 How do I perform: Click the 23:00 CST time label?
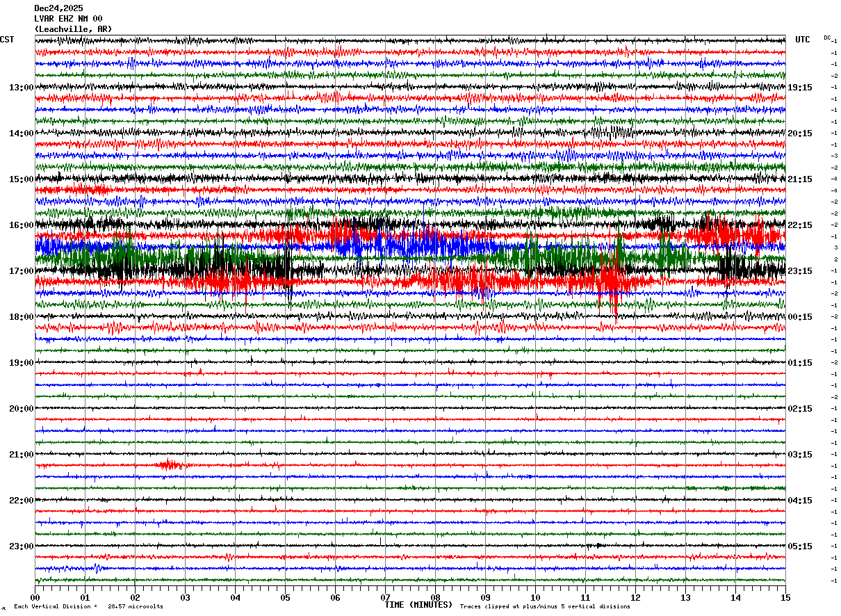22,546
